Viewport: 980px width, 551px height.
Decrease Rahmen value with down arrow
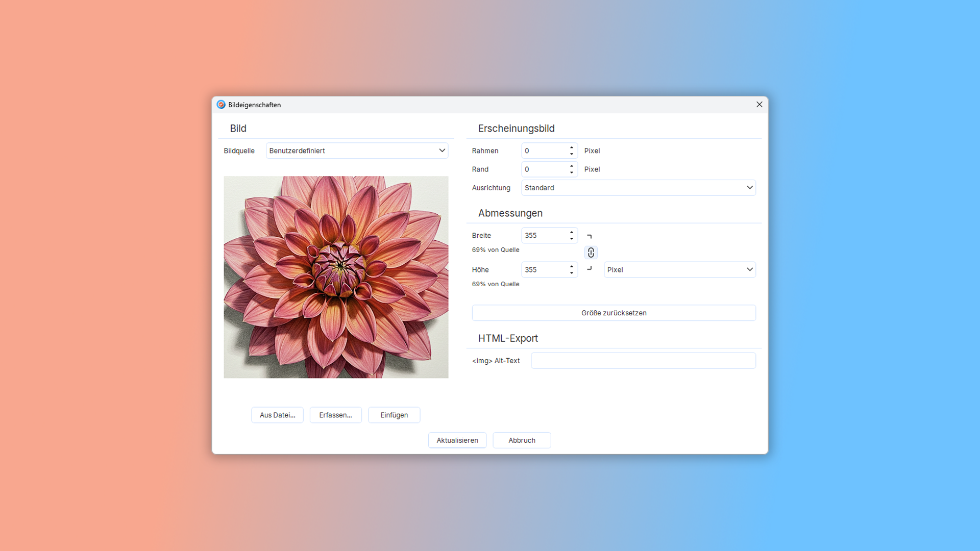572,154
